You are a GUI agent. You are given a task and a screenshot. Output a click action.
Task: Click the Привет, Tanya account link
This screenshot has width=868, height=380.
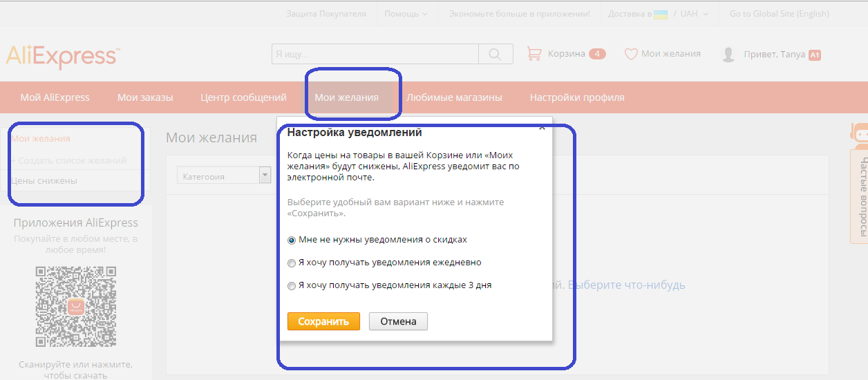(774, 54)
